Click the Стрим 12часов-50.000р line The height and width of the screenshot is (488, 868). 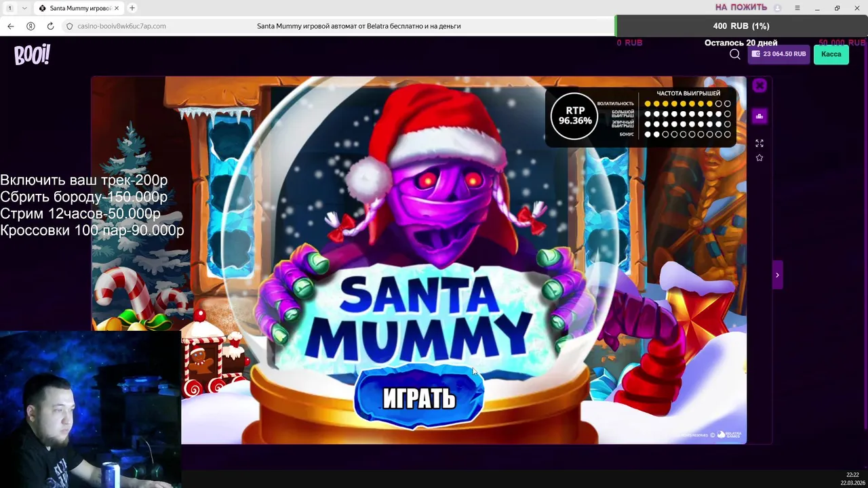(80, 213)
